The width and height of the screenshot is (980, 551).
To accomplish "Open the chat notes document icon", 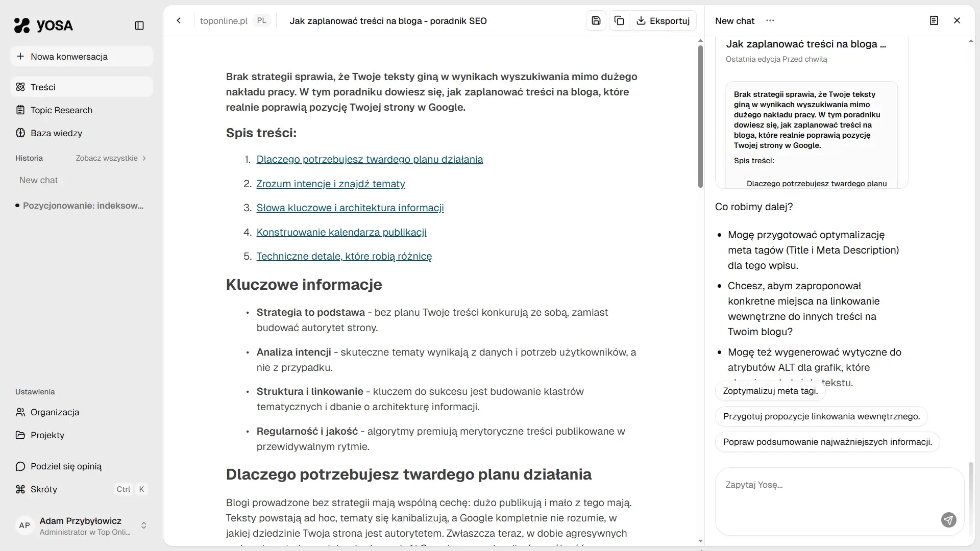I will (934, 21).
